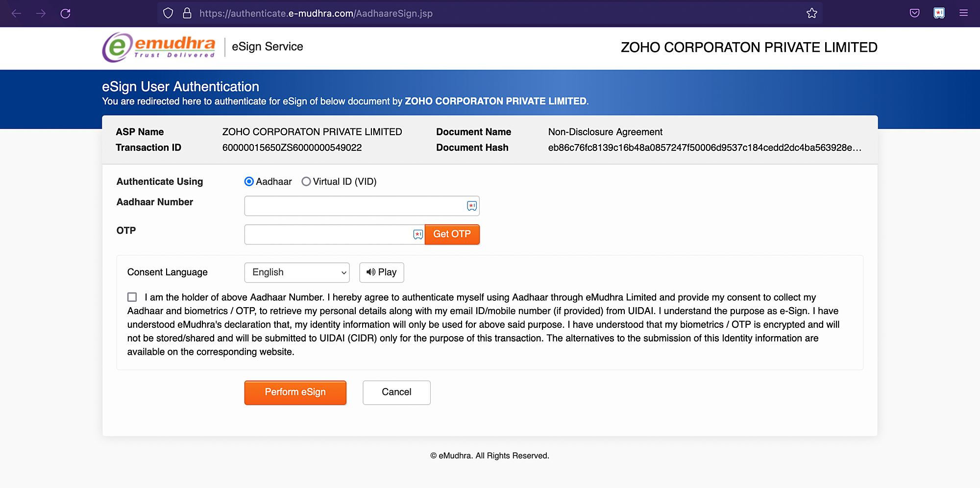Viewport: 980px width, 488px height.
Task: Save page to Pocket
Action: (x=914, y=13)
